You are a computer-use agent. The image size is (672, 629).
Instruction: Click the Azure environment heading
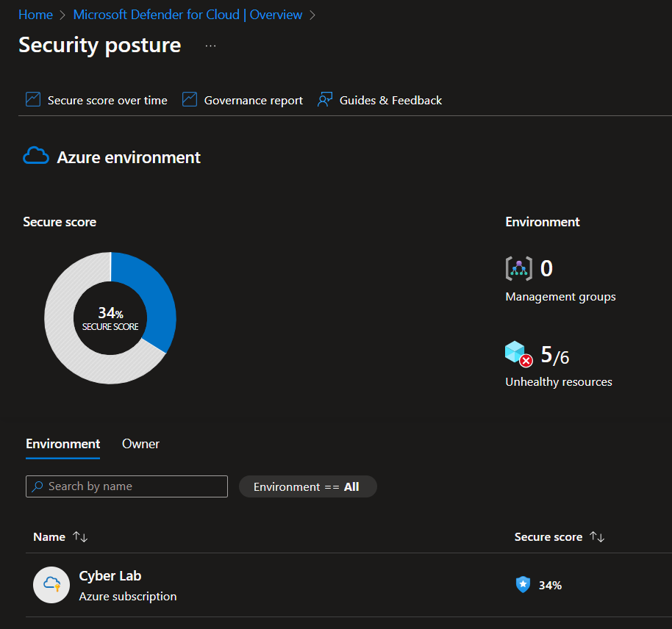tap(129, 157)
